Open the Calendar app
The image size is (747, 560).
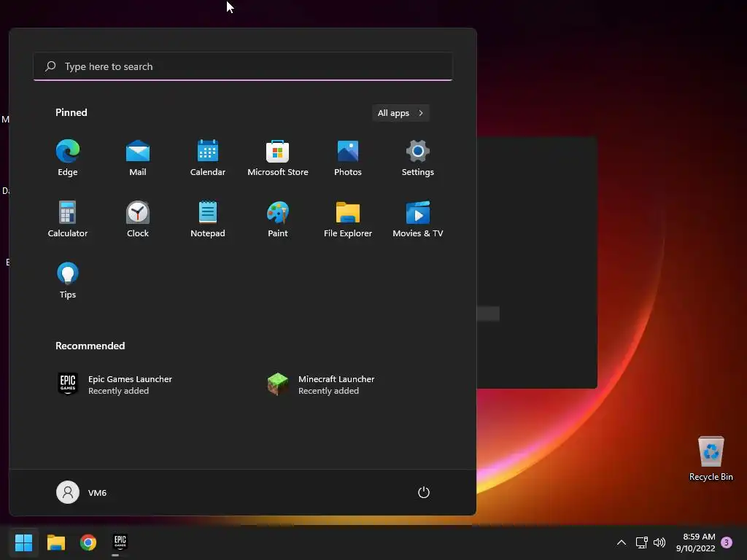click(x=208, y=158)
